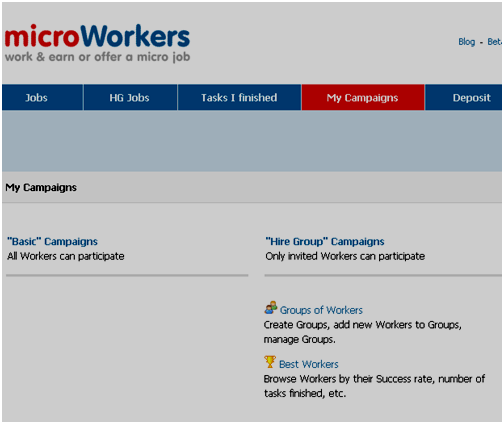Click the "My Campaigns" page heading
Screen dimensions: 504x424
pos(41,187)
